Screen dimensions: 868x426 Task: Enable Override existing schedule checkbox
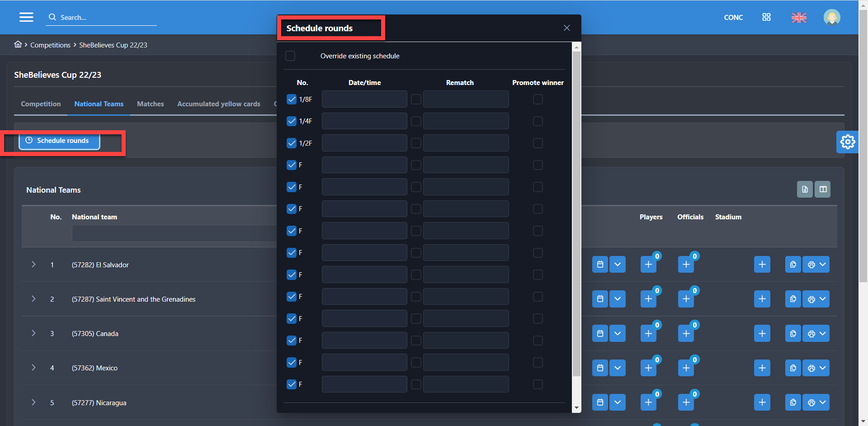pyautogui.click(x=290, y=56)
